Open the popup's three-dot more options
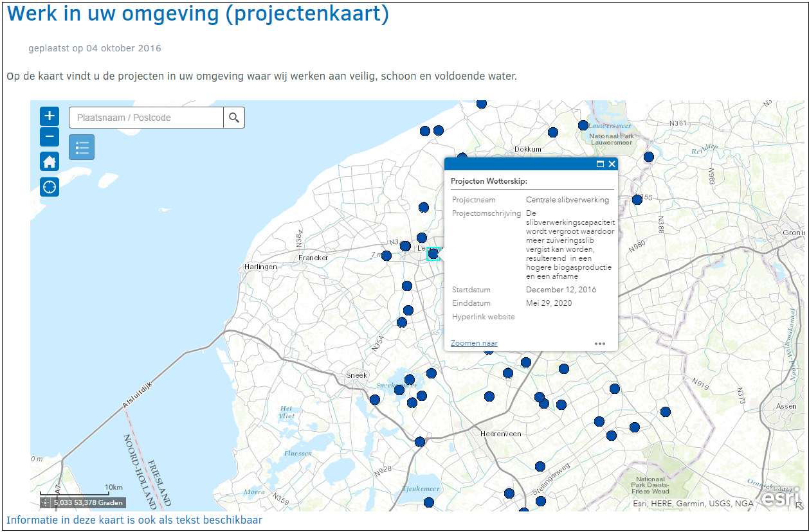The height and width of the screenshot is (532, 809). click(x=600, y=344)
